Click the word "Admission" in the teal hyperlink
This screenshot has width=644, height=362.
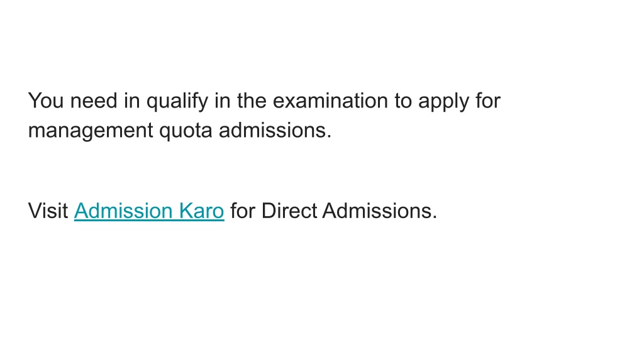pos(123,211)
